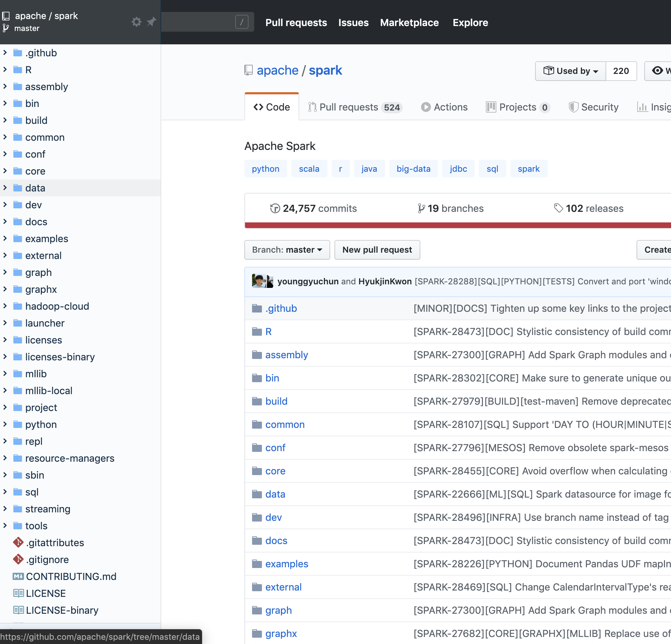This screenshot has width=671, height=644.
Task: Open Pull requests in top navigation
Action: click(x=296, y=23)
